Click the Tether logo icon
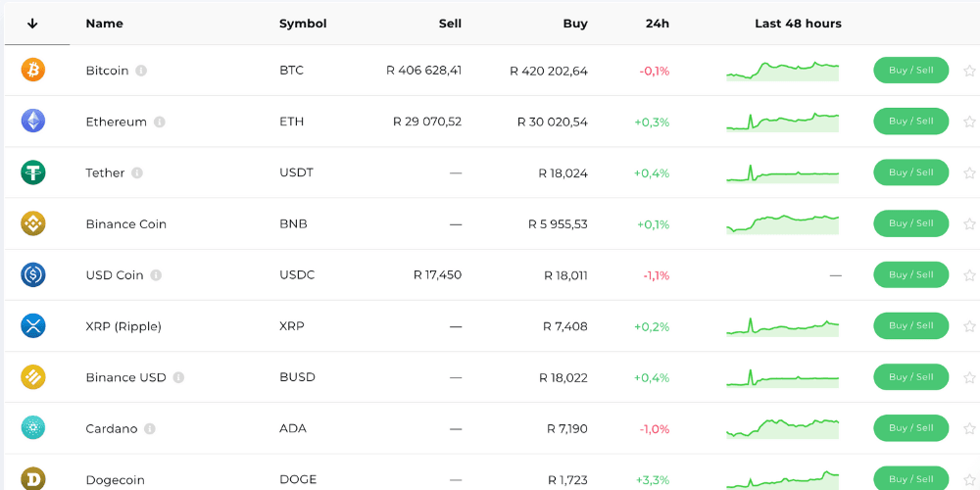Image resolution: width=980 pixels, height=490 pixels. [x=33, y=172]
